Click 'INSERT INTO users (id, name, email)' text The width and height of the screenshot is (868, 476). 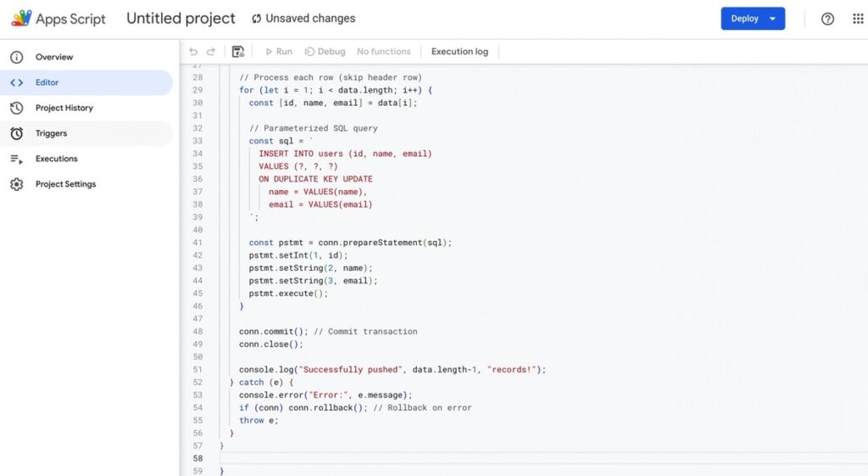click(x=345, y=154)
